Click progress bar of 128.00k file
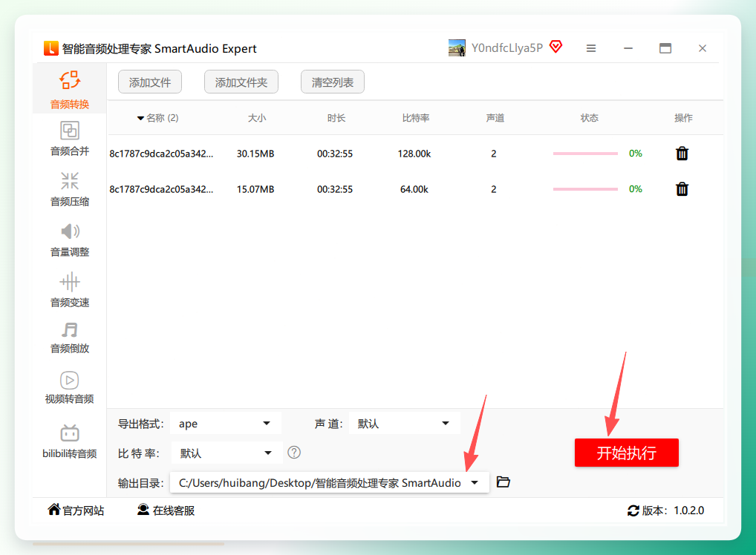756x555 pixels. pos(585,154)
